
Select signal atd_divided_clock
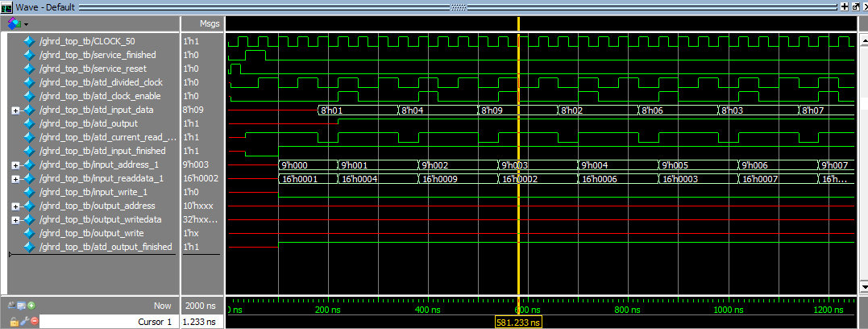click(101, 82)
